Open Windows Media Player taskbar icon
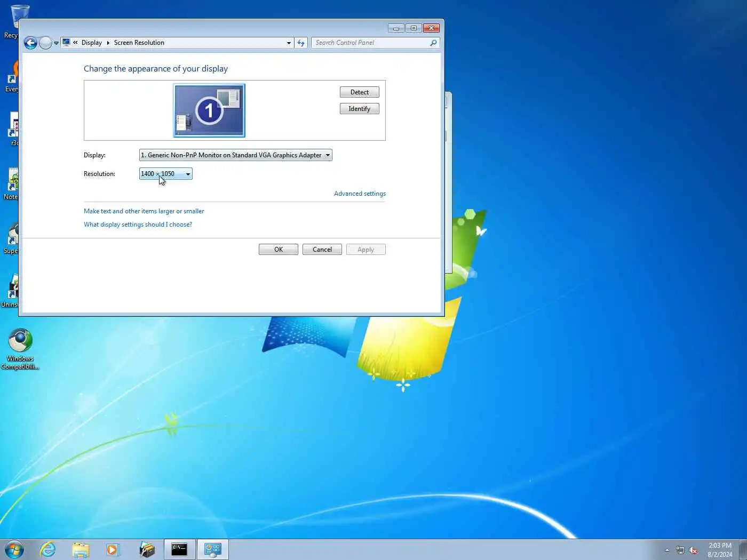The image size is (747, 560). [113, 549]
